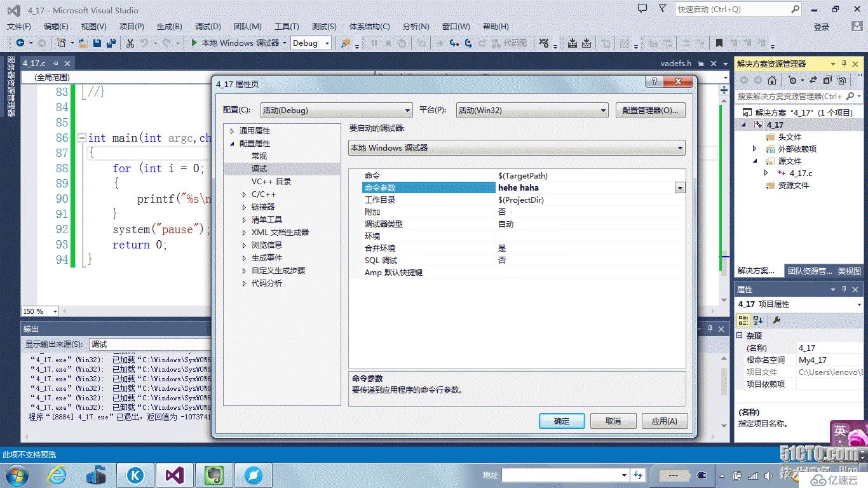
Task: Click search magnifier in Solution Explorer
Action: tap(850, 96)
